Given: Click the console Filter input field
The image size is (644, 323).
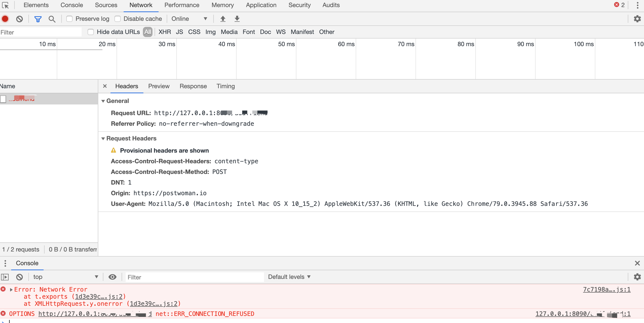Looking at the screenshot, I should 195,277.
